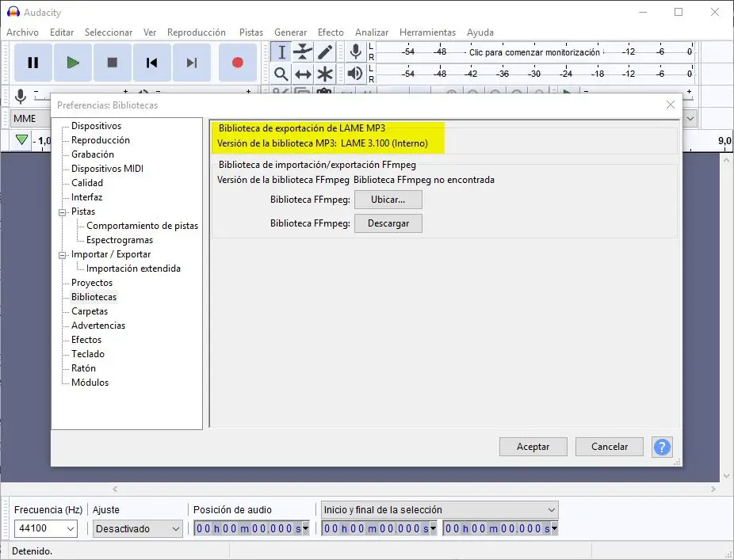Start recording with the red Record button
This screenshot has width=734, height=560.
click(237, 63)
